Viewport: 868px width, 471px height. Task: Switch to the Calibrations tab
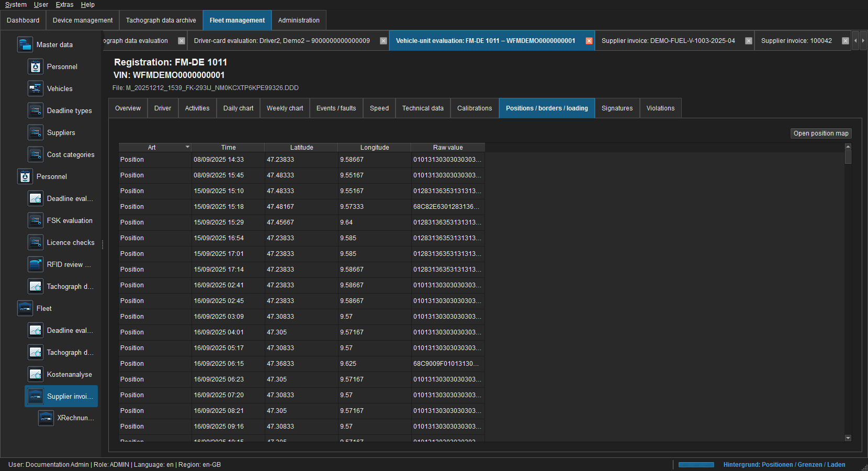[x=475, y=108]
